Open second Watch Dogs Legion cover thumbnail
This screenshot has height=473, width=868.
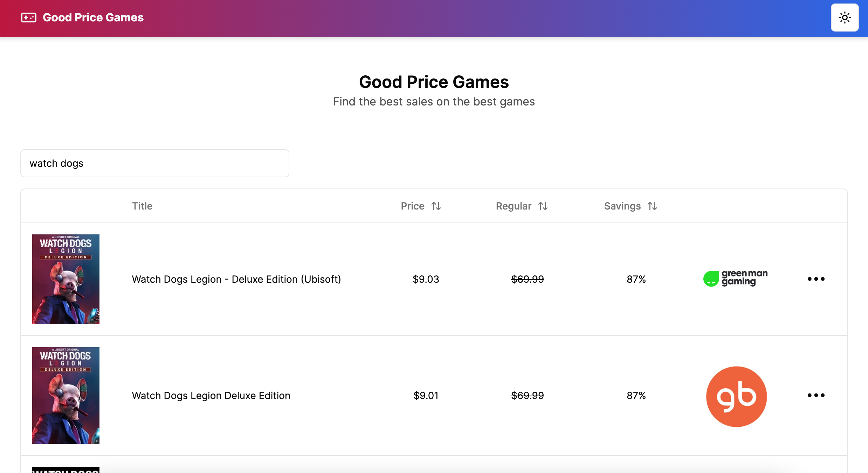[66, 395]
